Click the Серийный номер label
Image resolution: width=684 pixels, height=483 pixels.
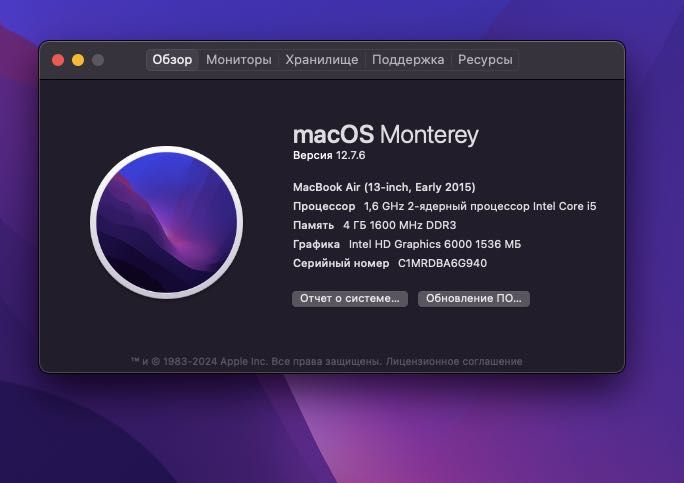[x=341, y=264]
